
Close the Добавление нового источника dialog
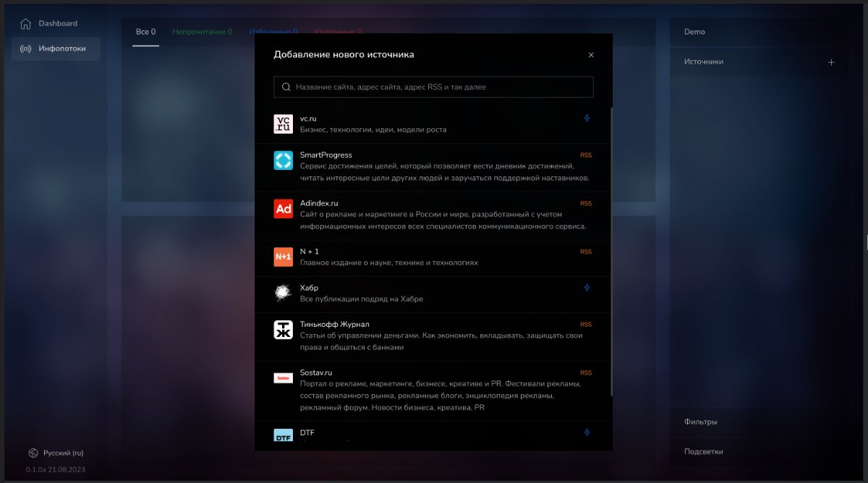[x=591, y=55]
